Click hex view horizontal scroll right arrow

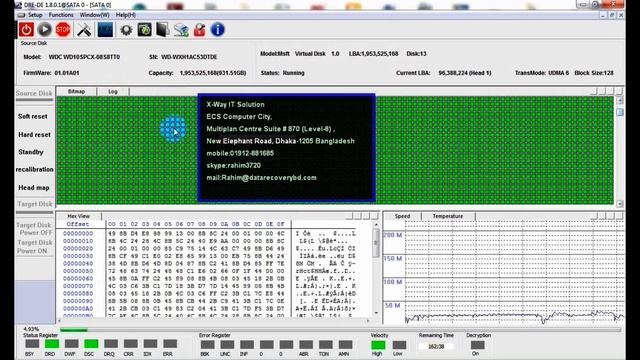click(368, 321)
